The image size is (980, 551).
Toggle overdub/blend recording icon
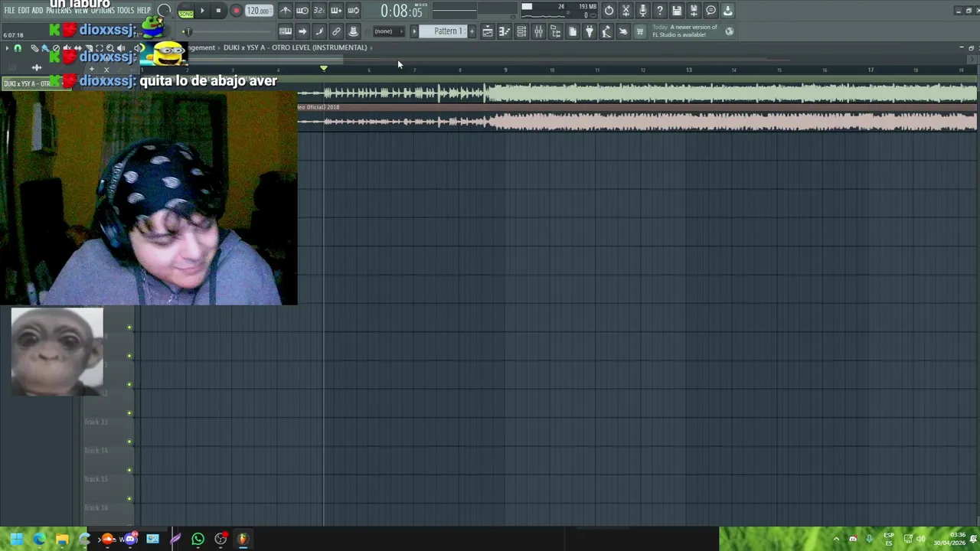click(335, 11)
